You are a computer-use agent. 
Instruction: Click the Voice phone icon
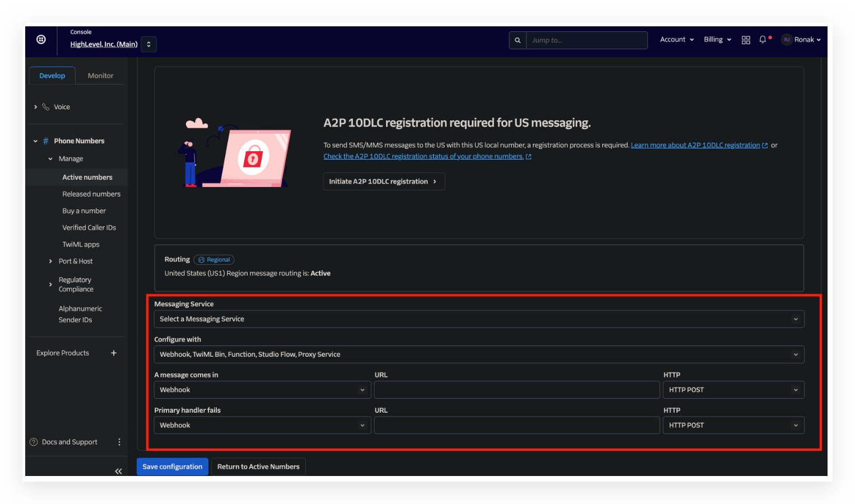[x=46, y=107]
